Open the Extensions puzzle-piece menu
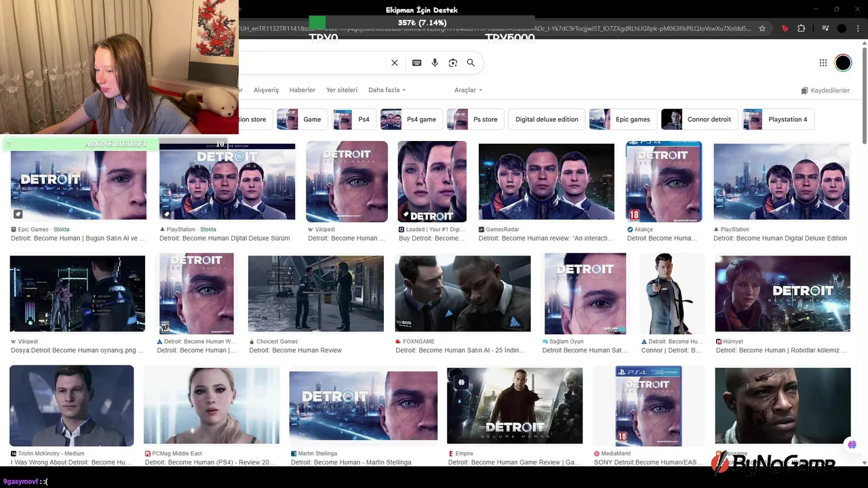This screenshot has height=488, width=868. (802, 28)
